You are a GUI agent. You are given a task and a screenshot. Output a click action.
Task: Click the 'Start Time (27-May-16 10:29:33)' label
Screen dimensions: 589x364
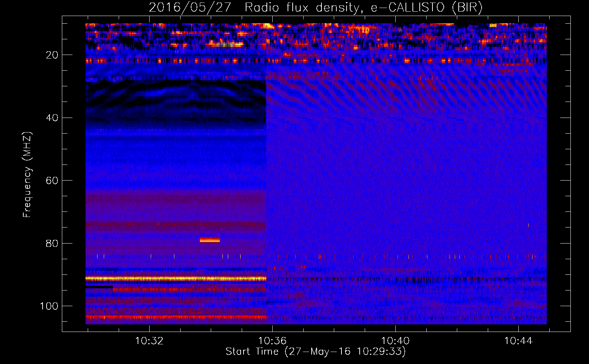click(x=316, y=352)
